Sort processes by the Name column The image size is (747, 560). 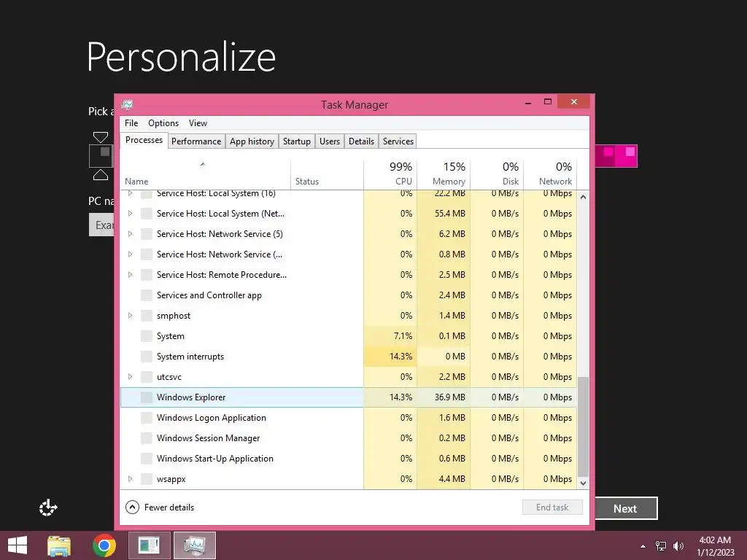coord(205,175)
